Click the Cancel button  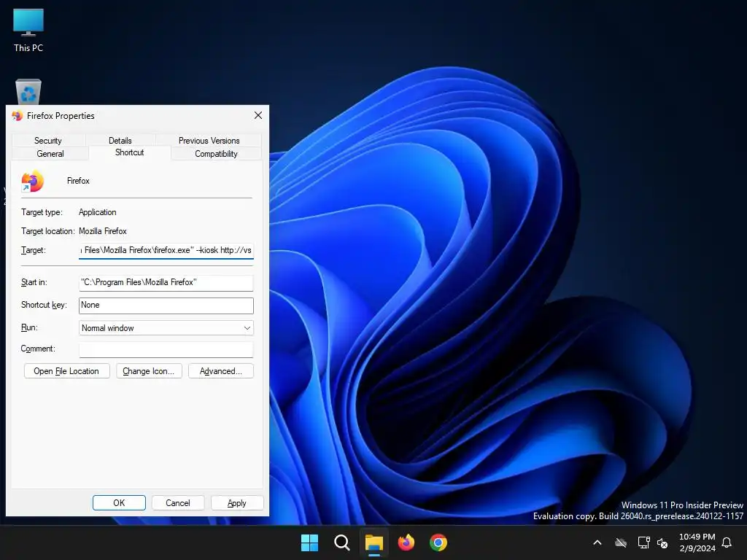coord(178,503)
